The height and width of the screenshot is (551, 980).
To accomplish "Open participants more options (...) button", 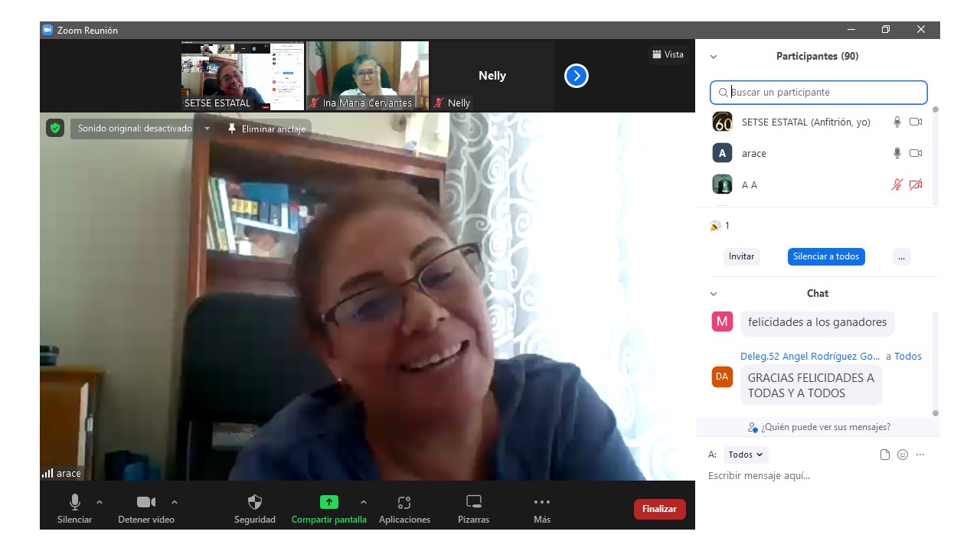I will pos(901,256).
